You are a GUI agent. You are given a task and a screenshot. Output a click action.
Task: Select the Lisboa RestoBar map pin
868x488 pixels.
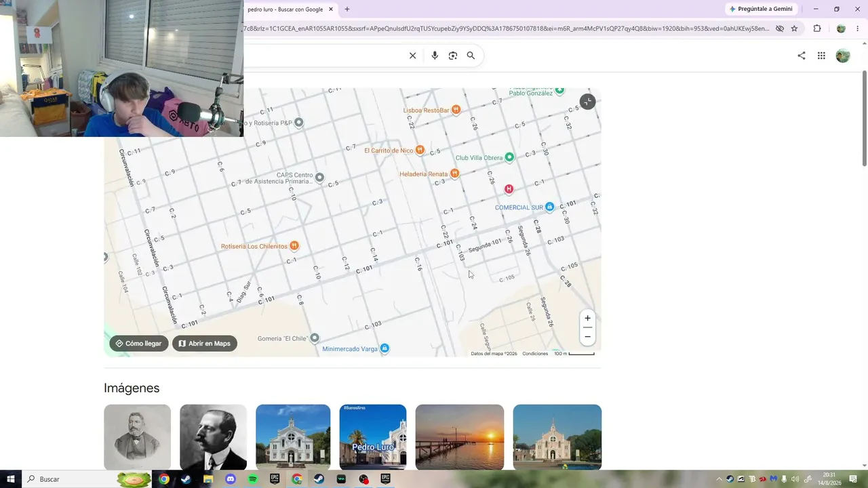(456, 110)
